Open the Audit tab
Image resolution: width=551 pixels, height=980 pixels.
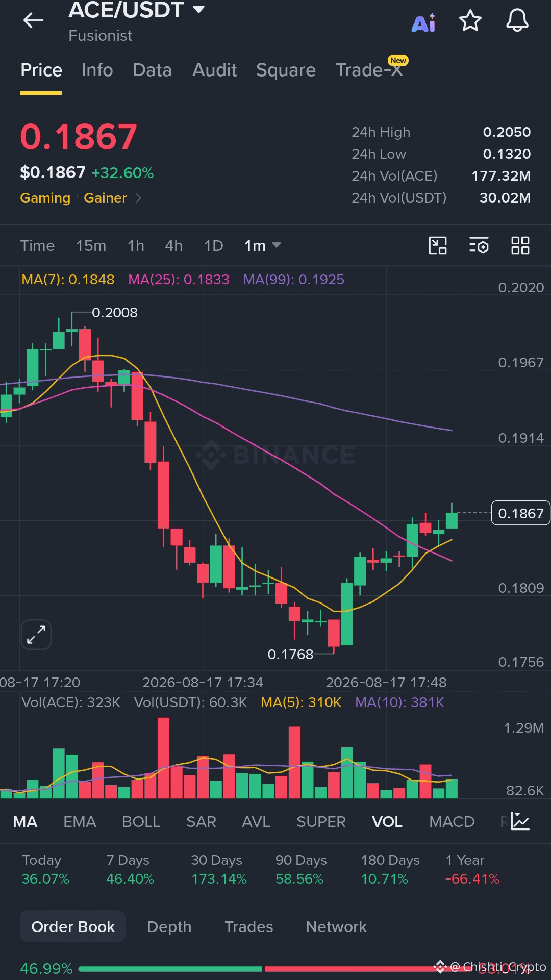[x=214, y=70]
